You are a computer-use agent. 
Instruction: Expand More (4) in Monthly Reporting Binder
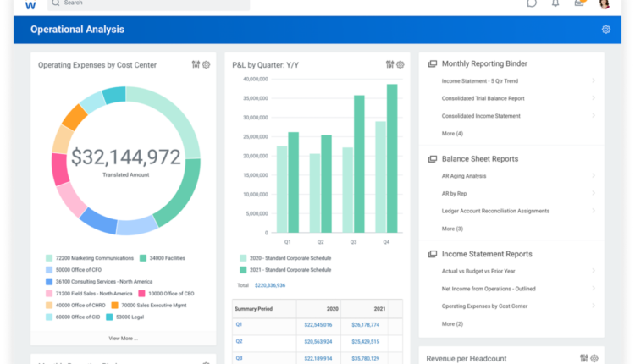(x=452, y=134)
